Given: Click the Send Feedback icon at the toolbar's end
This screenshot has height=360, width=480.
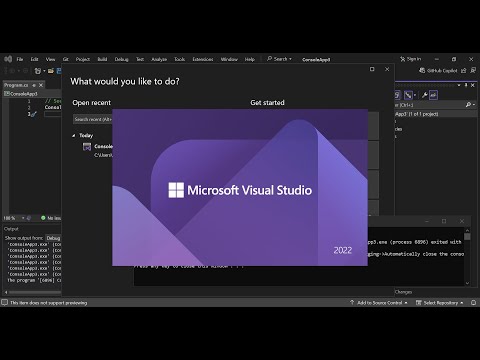Looking at the screenshot, I should point(473,70).
